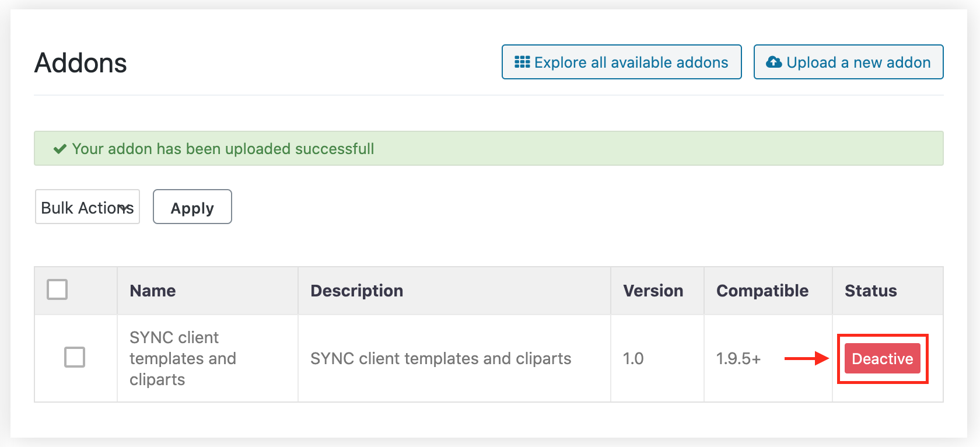Open the Bulk Actions dropdown
The image size is (980, 447).
click(x=87, y=207)
